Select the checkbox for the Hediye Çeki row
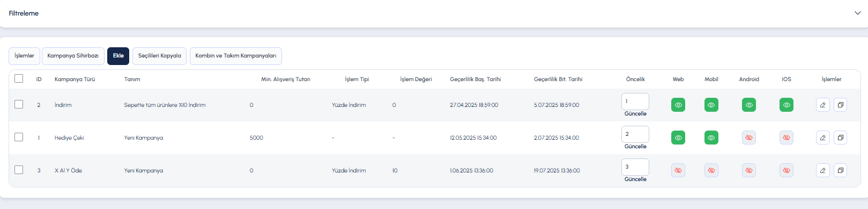 pyautogui.click(x=19, y=137)
